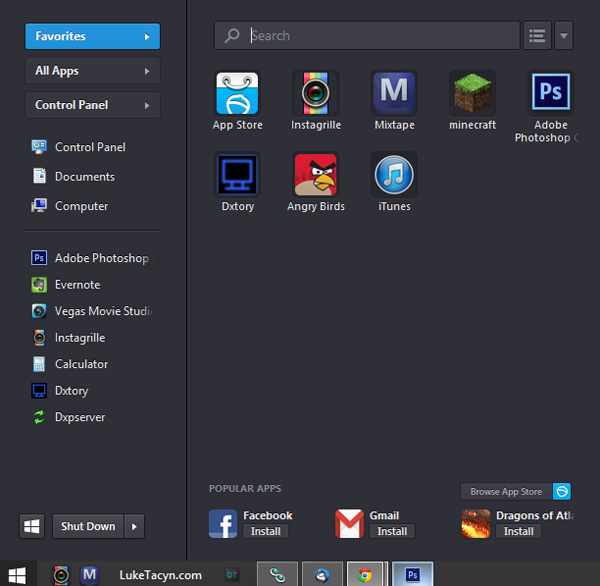
Task: Click the green chain-link taskbar button
Action: 277,574
